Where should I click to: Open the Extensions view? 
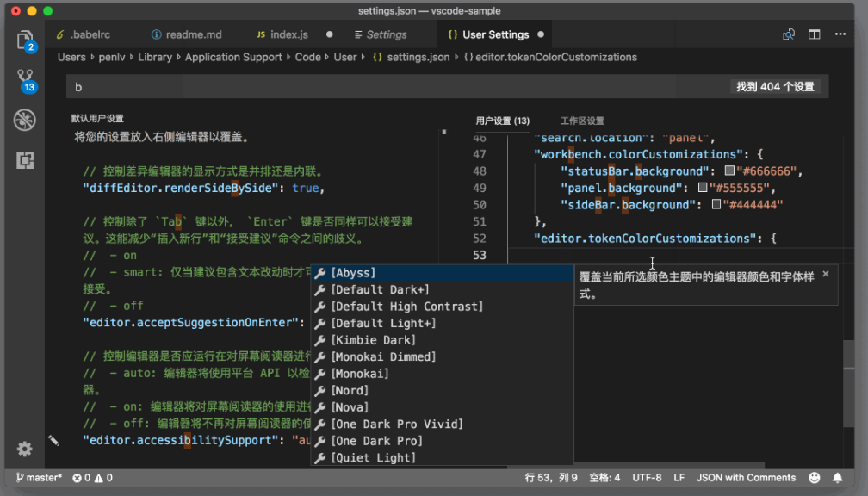pyautogui.click(x=25, y=160)
